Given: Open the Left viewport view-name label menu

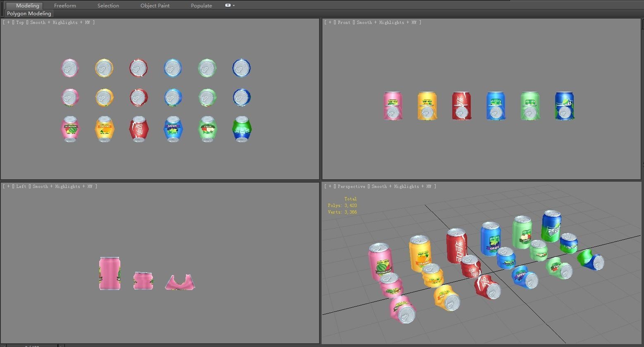Looking at the screenshot, I should [x=21, y=186].
